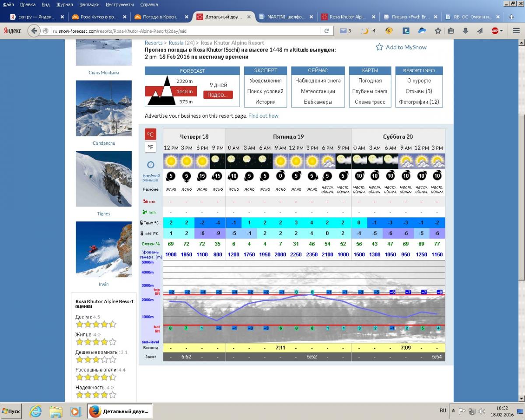Viewport: 525px width, 420px height.
Task: Open the Файл menu
Action: [8, 4]
